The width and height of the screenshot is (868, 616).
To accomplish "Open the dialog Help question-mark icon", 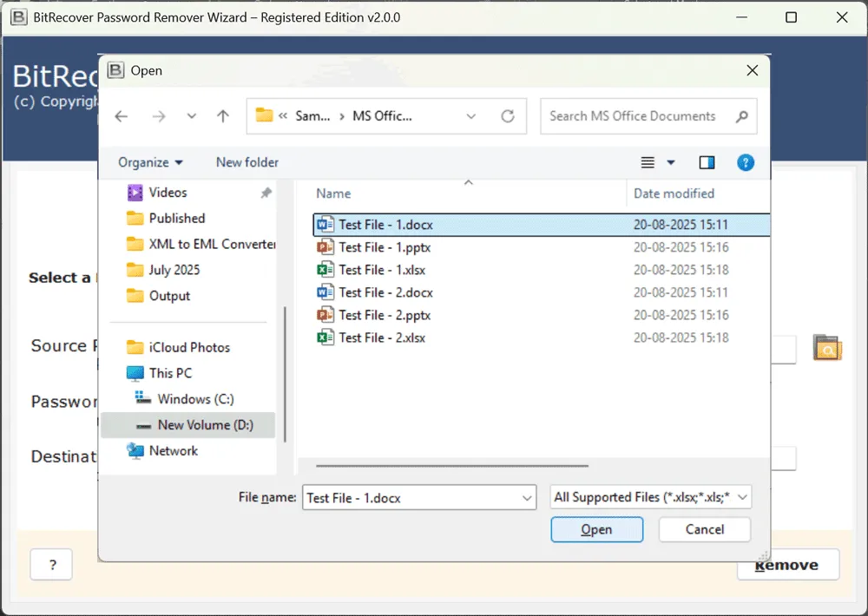I will (745, 162).
